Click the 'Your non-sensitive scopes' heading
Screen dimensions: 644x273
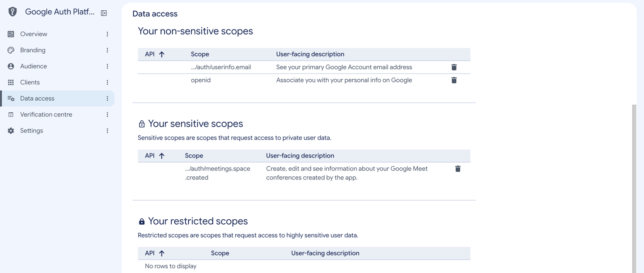pos(195,31)
